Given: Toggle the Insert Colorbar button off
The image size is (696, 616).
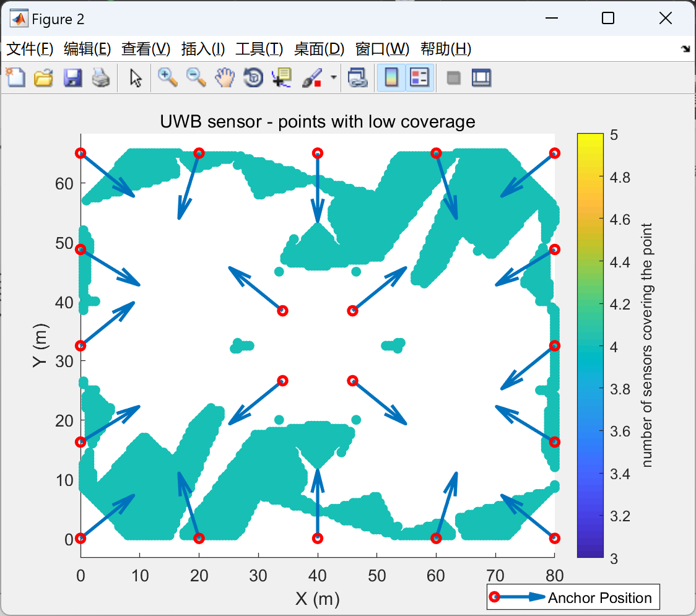Looking at the screenshot, I should coord(391,77).
